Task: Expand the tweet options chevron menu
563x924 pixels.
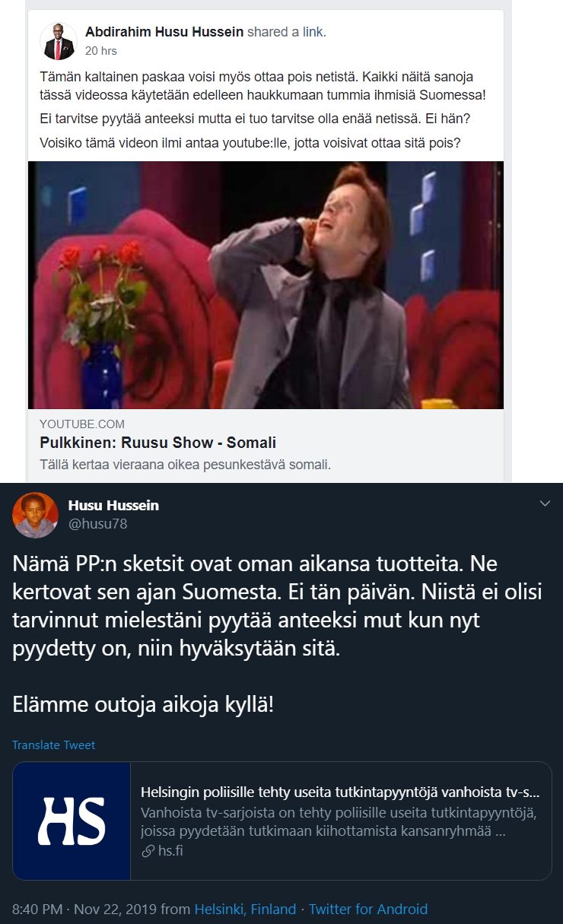Action: click(544, 503)
